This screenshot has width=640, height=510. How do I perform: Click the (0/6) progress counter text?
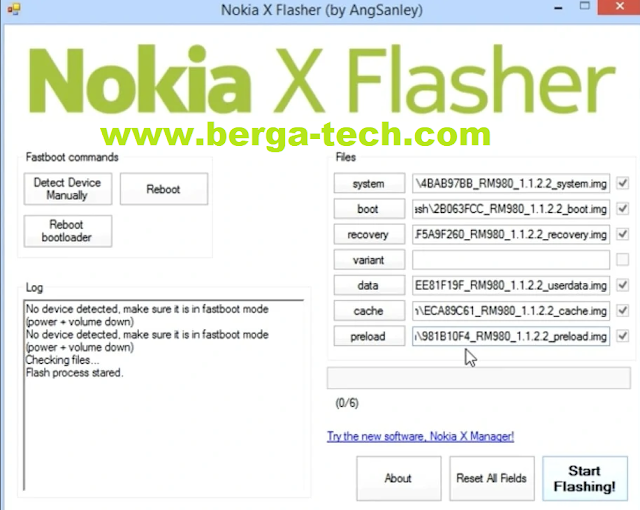347,403
